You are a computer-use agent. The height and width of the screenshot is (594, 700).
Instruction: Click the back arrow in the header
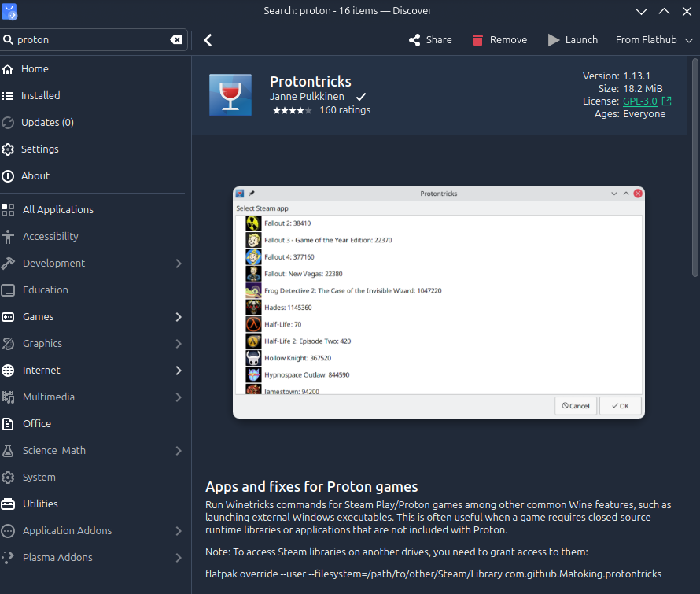pyautogui.click(x=208, y=40)
